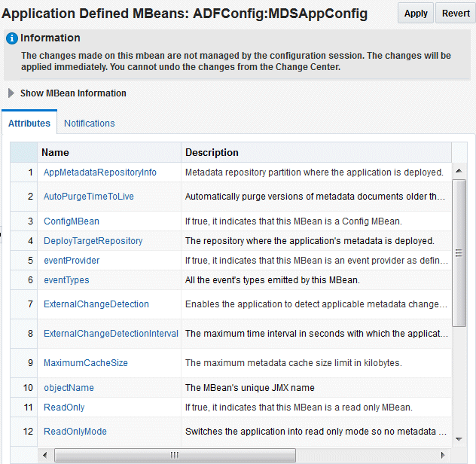Click the horizontal scrollbar left arrow
Screen dimensions: 476x464
coord(45,455)
